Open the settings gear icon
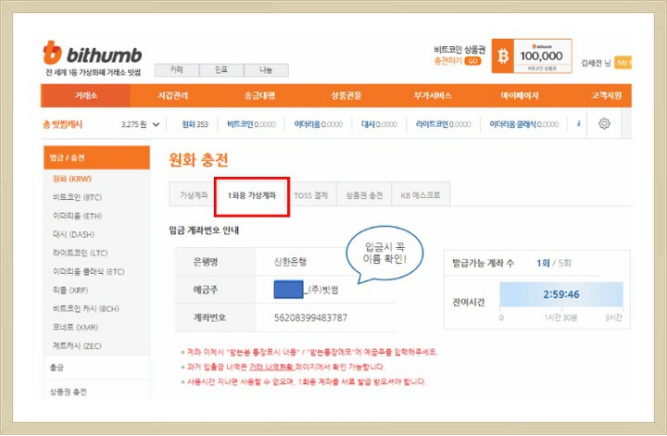Viewport: 667px width, 436px height. [x=604, y=124]
